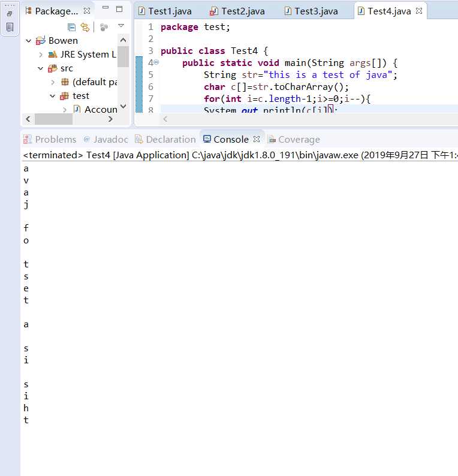Click the test package icon
The image size is (458, 476).
tap(64, 96)
